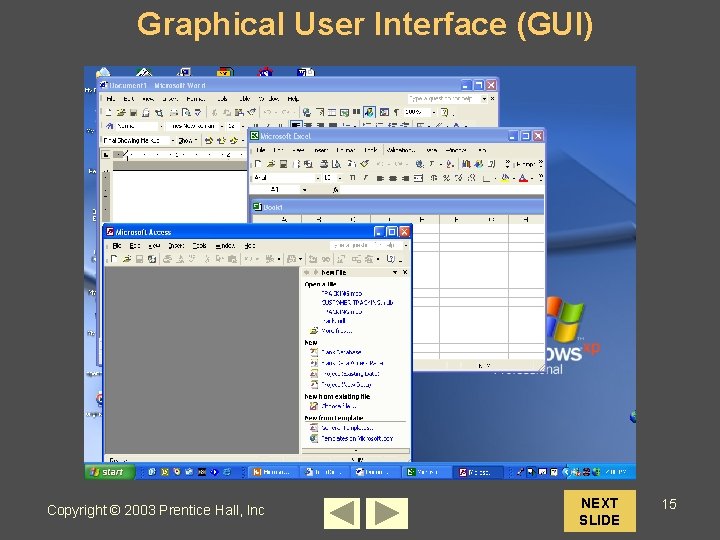Click New workbook icon in Excel toolbar

(258, 164)
